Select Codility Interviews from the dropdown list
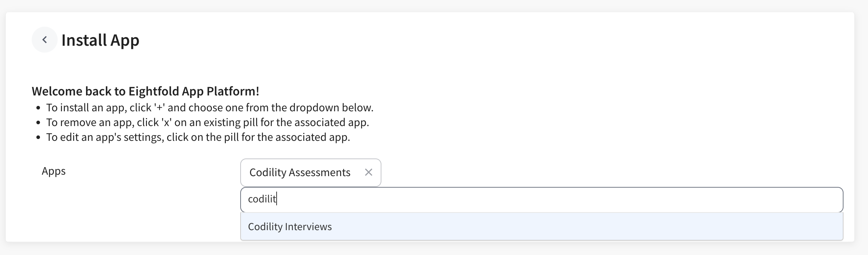This screenshot has width=868, height=255. click(290, 227)
